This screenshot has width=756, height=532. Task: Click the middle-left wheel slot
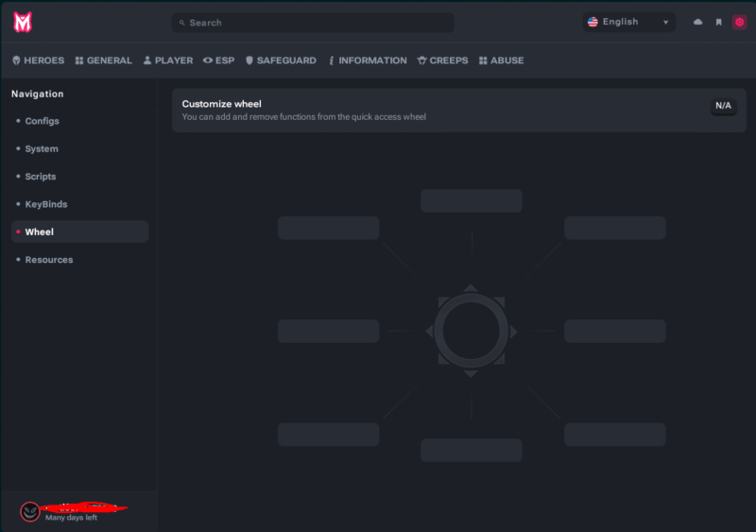(328, 331)
